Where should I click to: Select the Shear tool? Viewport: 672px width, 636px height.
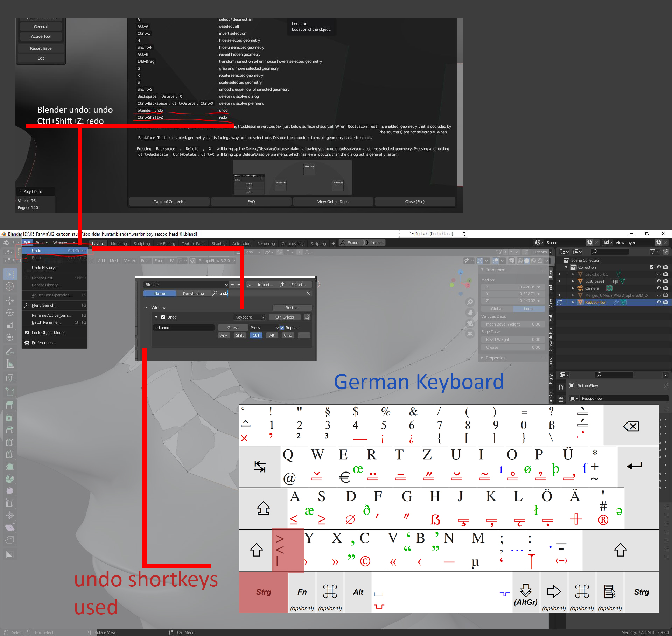10,527
